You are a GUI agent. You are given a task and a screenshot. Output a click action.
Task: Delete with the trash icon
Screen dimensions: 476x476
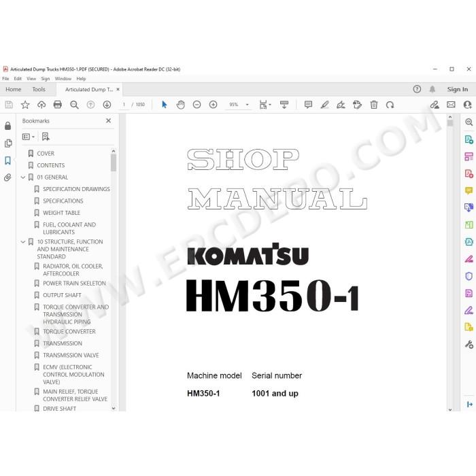[x=374, y=105]
